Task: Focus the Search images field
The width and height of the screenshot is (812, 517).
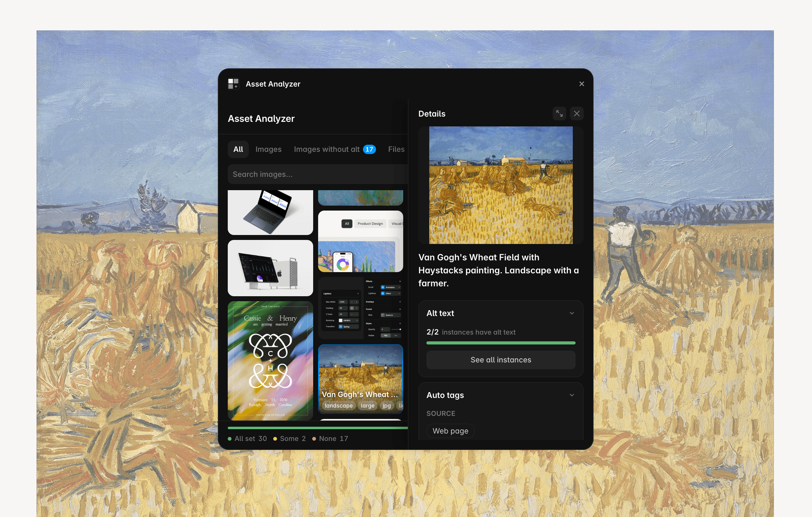Action: 317,174
